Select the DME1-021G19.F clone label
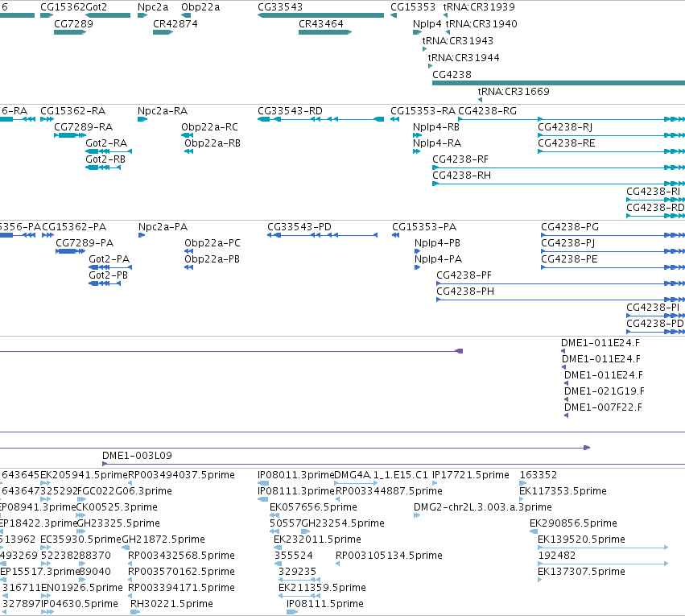 (605, 391)
